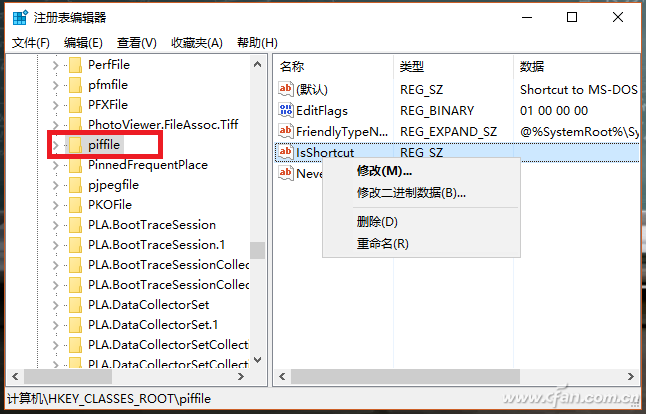Expand the PLA.DataCollectorSet key
Screen dimensions: 646x414
(56, 305)
